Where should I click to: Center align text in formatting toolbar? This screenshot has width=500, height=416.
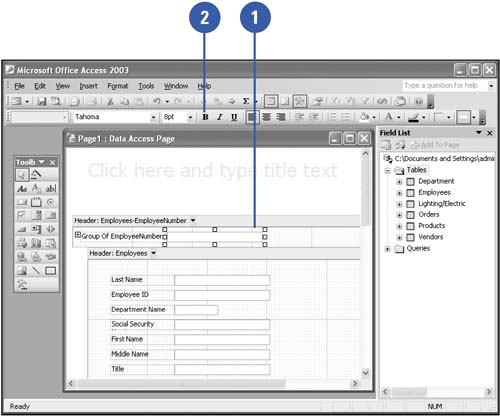[x=266, y=117]
